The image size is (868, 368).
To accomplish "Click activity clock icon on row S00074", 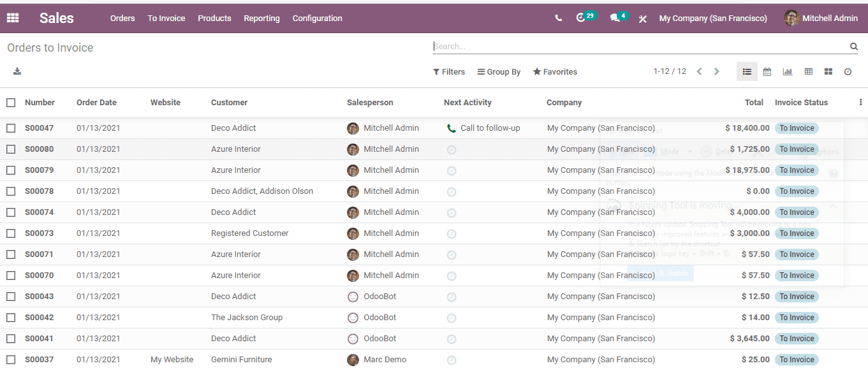I will (x=452, y=213).
